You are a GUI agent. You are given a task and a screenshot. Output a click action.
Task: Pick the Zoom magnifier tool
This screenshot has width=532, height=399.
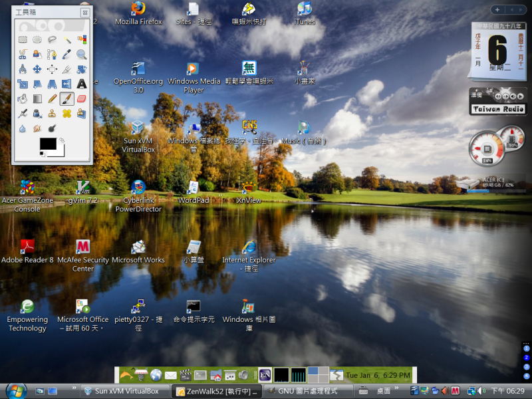81,55
